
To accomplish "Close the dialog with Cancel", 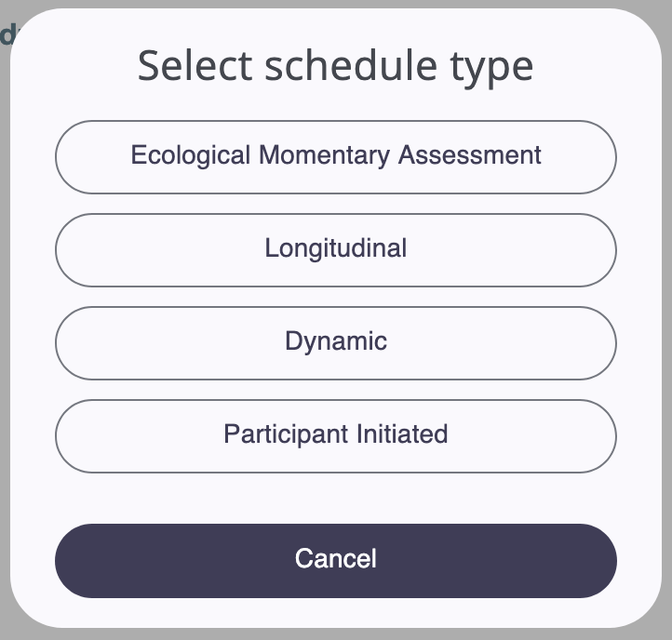I will pyautogui.click(x=336, y=560).
